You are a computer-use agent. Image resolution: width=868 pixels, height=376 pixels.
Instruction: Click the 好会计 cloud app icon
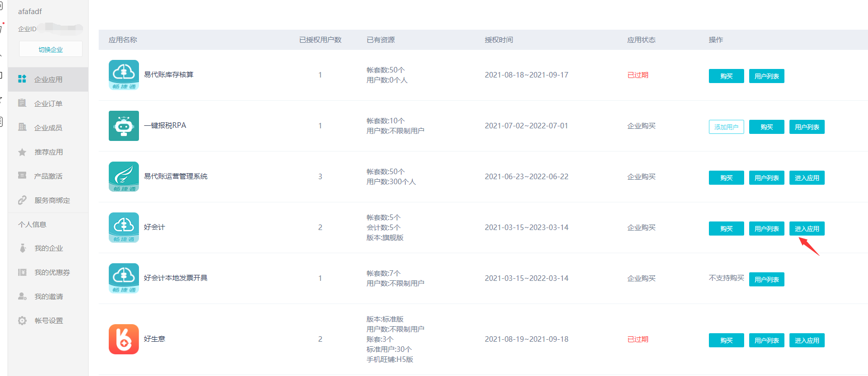pos(124,228)
